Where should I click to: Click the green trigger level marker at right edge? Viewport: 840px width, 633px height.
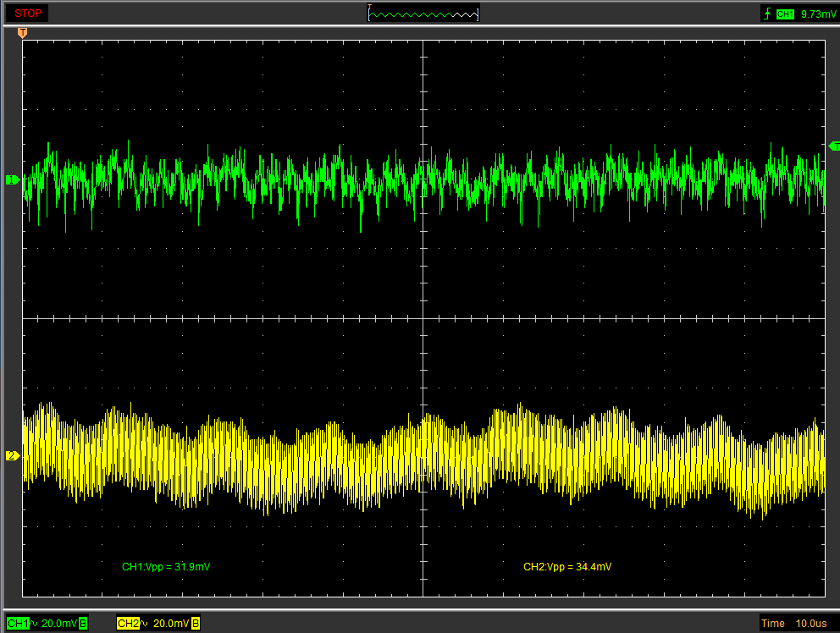(833, 146)
